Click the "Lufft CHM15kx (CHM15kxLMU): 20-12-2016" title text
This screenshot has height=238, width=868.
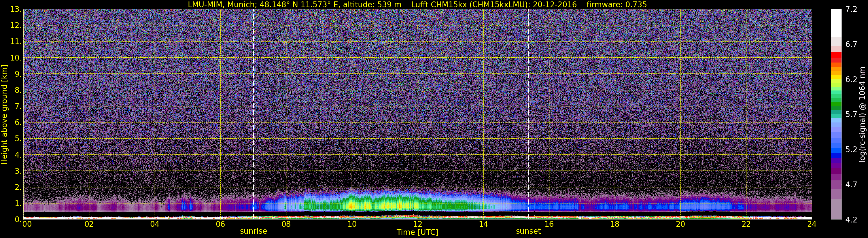click(x=494, y=4)
